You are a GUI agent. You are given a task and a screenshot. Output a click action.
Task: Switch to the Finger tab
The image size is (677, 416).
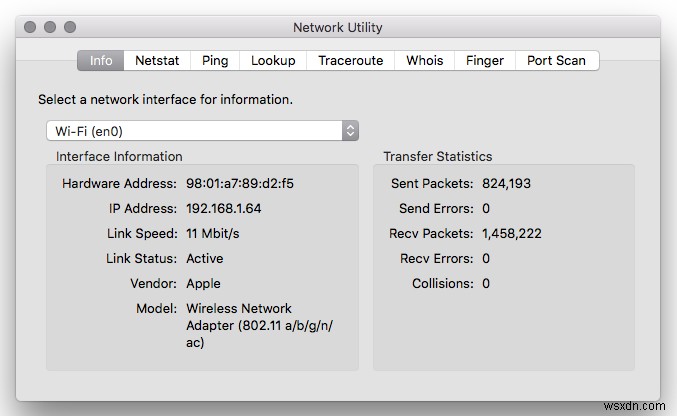(485, 60)
